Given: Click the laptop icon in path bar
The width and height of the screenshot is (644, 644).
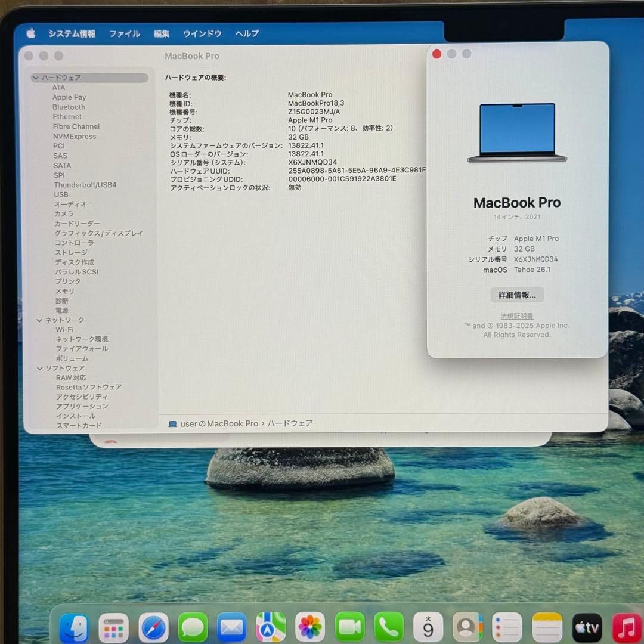Looking at the screenshot, I should (x=173, y=424).
